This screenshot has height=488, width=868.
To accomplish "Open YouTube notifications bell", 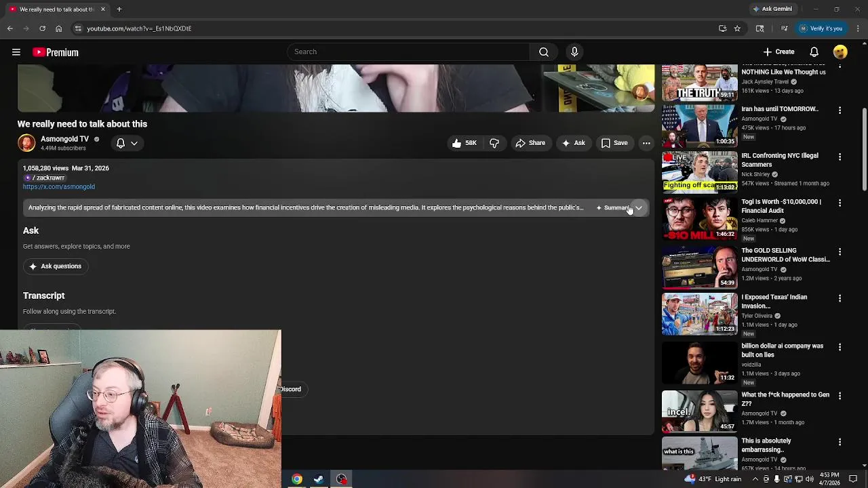I will (814, 52).
